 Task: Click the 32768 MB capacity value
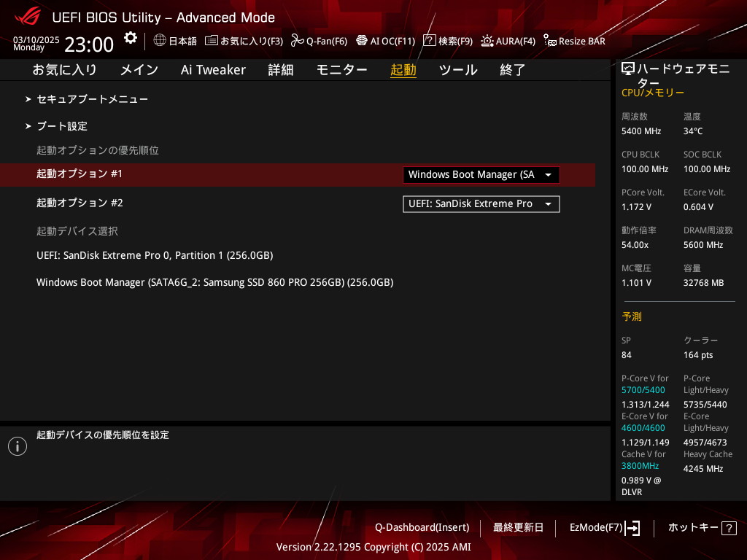[704, 283]
